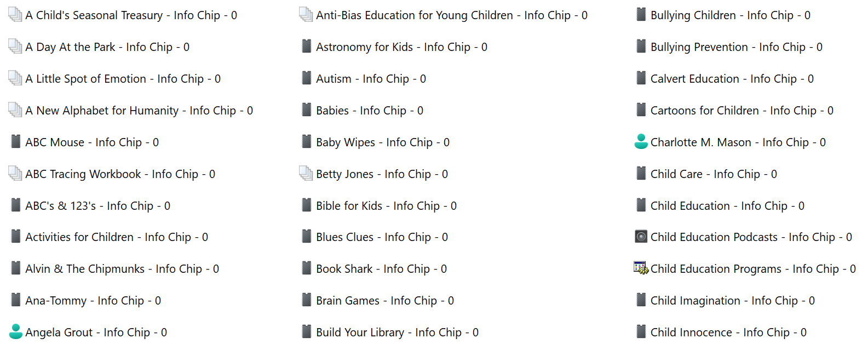Click the chip icon beside ABC Mouse
The width and height of the screenshot is (868, 344).
pyautogui.click(x=16, y=142)
